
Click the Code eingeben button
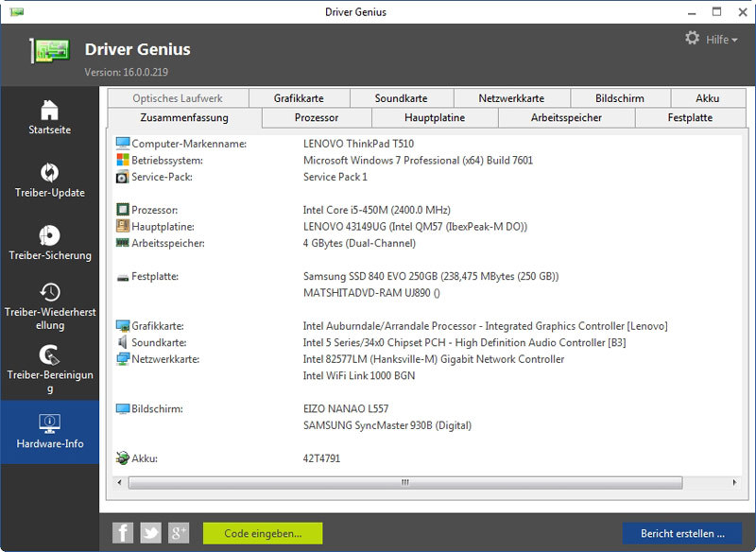click(263, 533)
